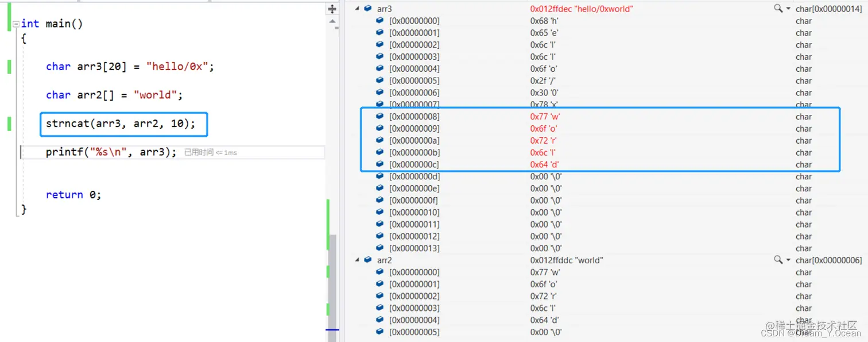Click the strncat(arr3, arr2, 10); code line
Screen dimensions: 868x342
click(121, 124)
